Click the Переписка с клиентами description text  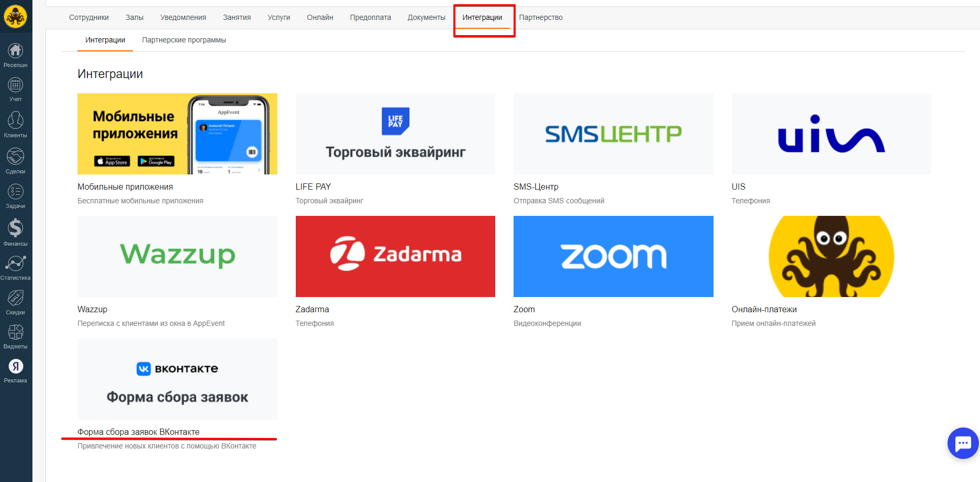pos(151,323)
